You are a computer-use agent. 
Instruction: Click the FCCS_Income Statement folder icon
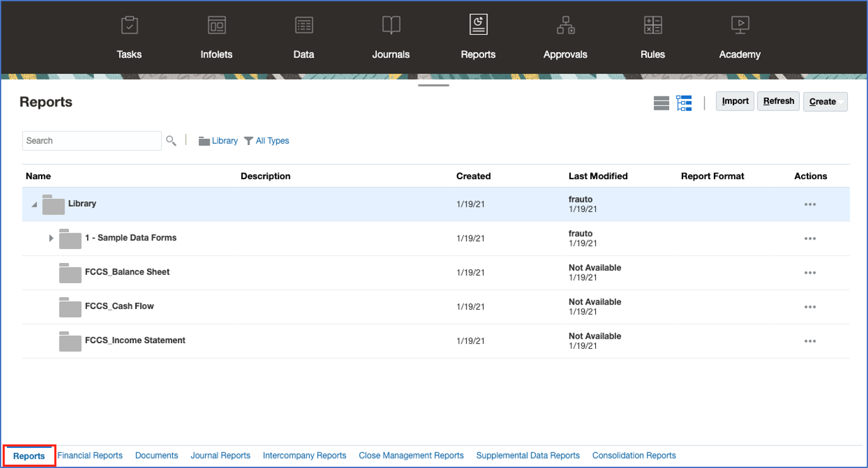click(70, 341)
